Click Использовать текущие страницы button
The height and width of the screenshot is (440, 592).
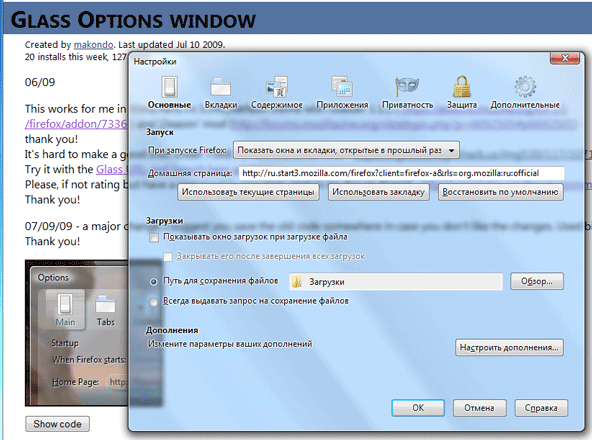click(248, 192)
